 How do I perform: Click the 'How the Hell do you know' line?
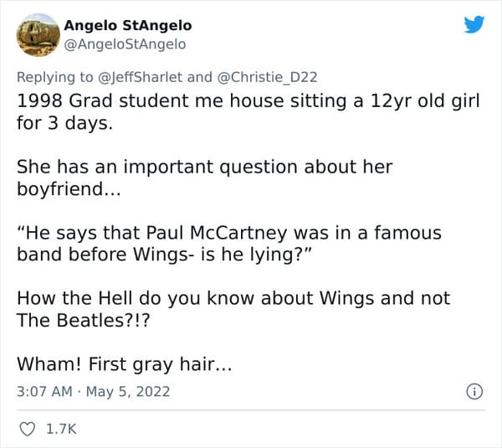[233, 298]
